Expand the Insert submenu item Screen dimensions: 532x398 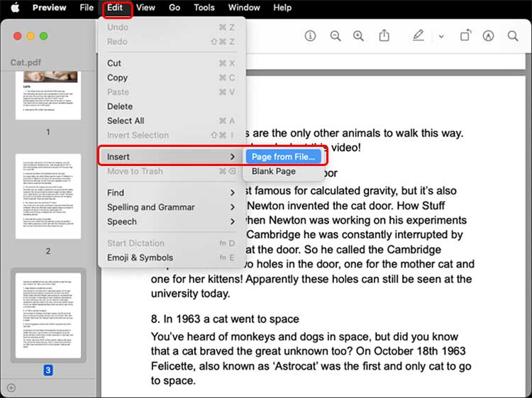click(x=172, y=157)
